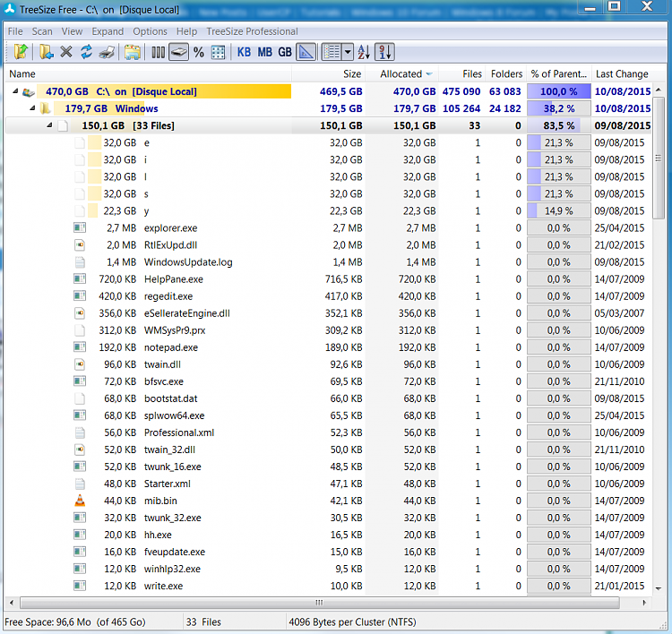672x634 pixels.
Task: Collapse the [33 Files] group node
Action: (49, 125)
